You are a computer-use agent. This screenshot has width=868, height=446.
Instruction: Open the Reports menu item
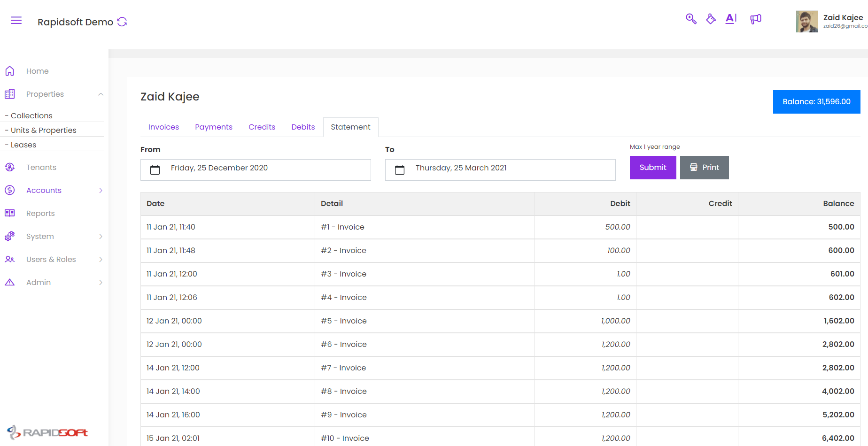click(x=40, y=213)
